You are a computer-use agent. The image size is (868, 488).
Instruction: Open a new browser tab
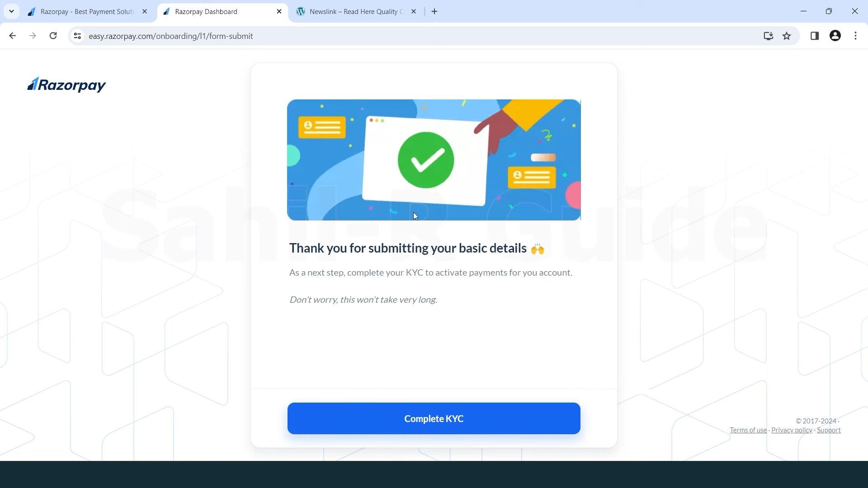click(x=435, y=12)
